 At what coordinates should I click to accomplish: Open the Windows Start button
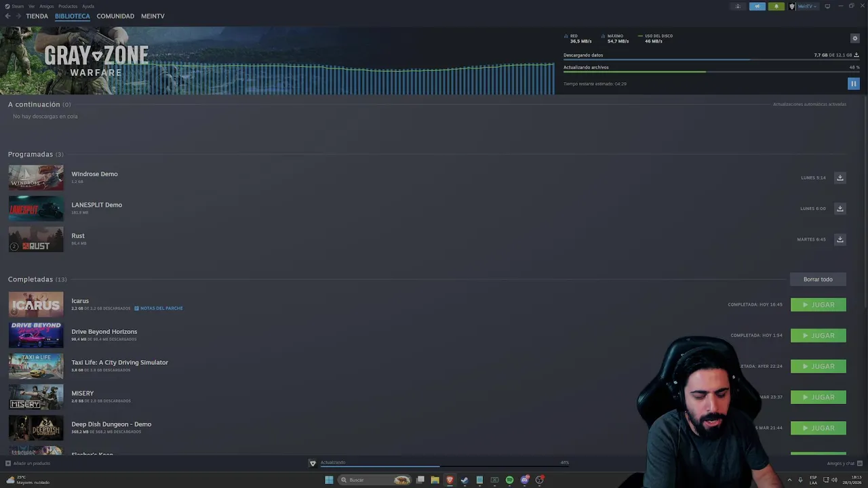tap(329, 480)
